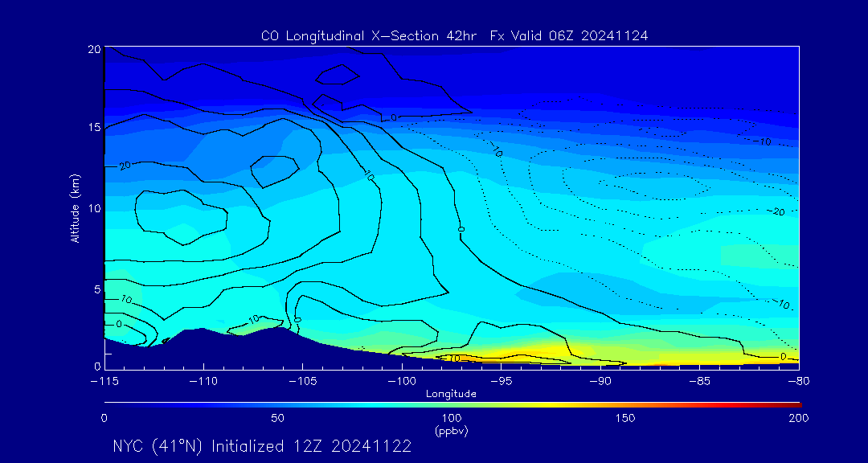The image size is (868, 463).
Task: Click the altitude axis tick label '5'
Action: (97, 289)
